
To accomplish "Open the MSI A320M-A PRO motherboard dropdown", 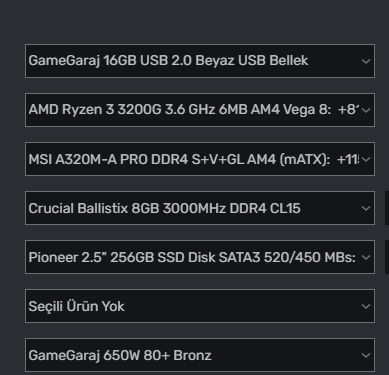I will click(200, 159).
